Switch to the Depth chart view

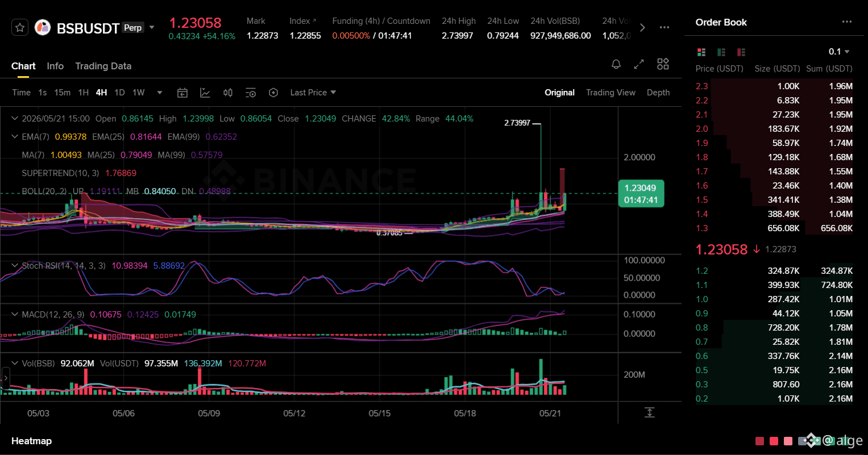[658, 93]
